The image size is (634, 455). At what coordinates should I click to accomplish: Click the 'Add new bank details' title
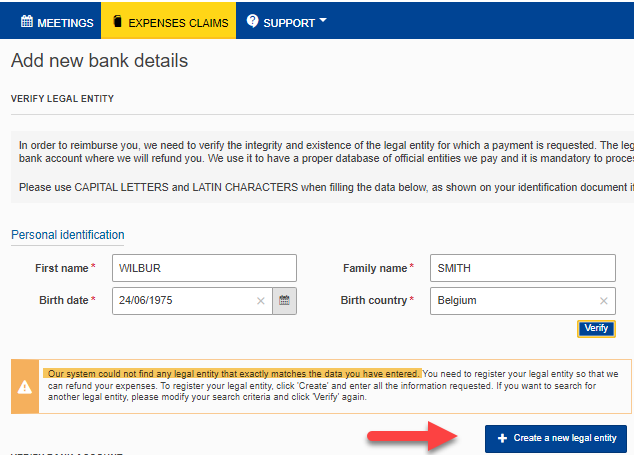click(x=99, y=61)
